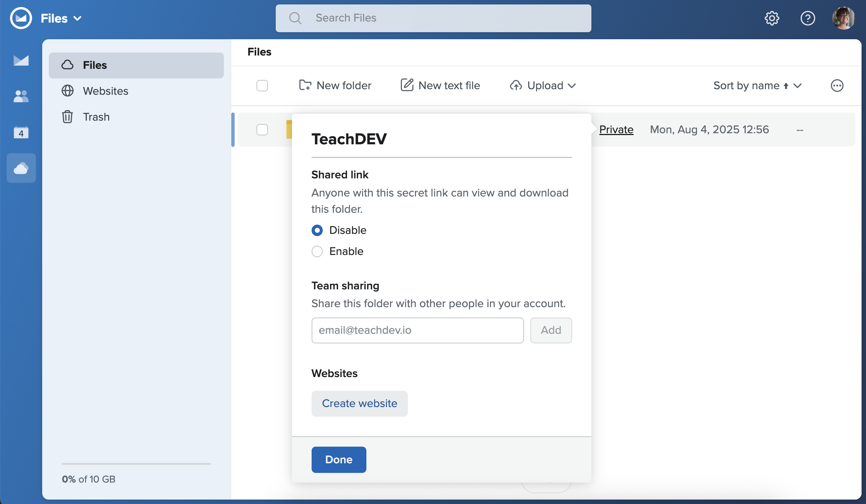The image size is (866, 504).
Task: Click the Done button
Action: point(339,460)
